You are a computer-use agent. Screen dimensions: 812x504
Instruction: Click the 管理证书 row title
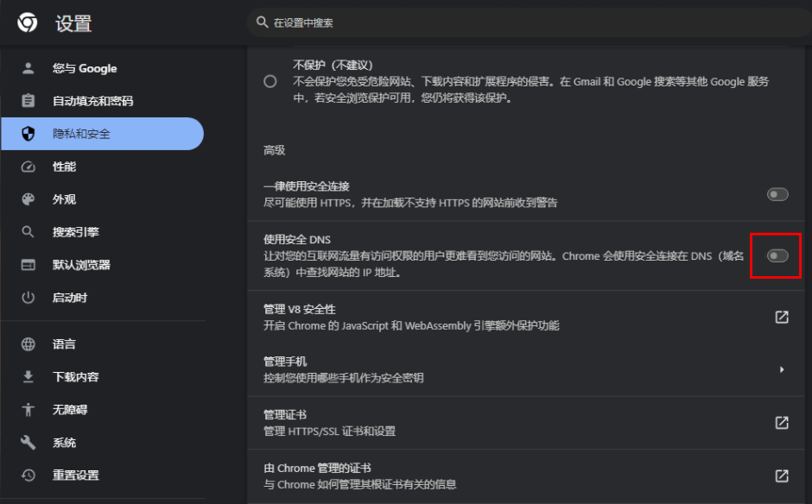pyautogui.click(x=285, y=414)
